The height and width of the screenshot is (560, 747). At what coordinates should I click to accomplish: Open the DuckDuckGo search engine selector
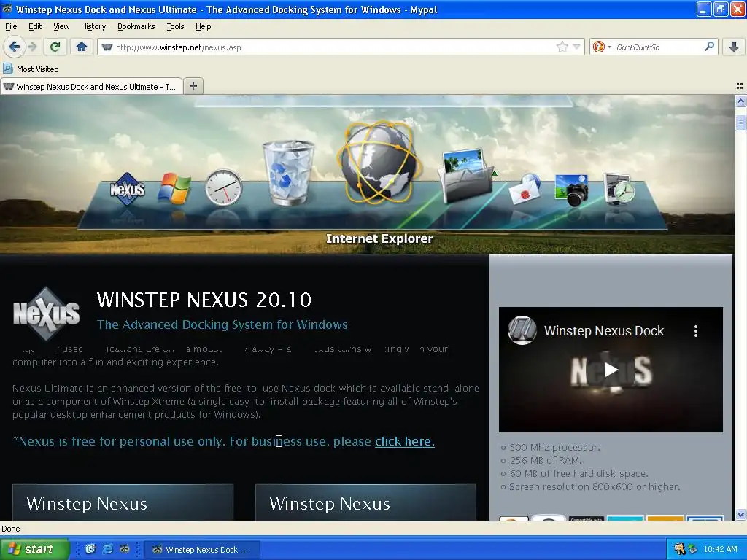(x=602, y=47)
